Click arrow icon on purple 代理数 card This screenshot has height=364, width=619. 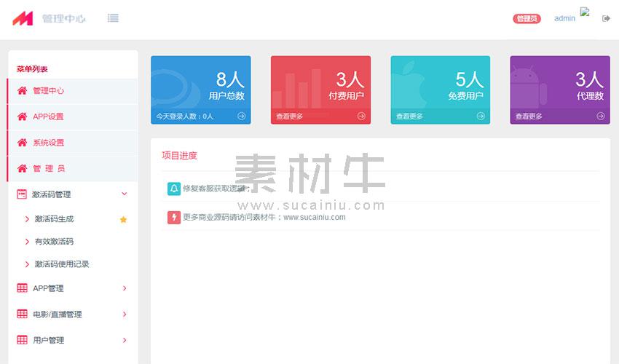coord(601,116)
